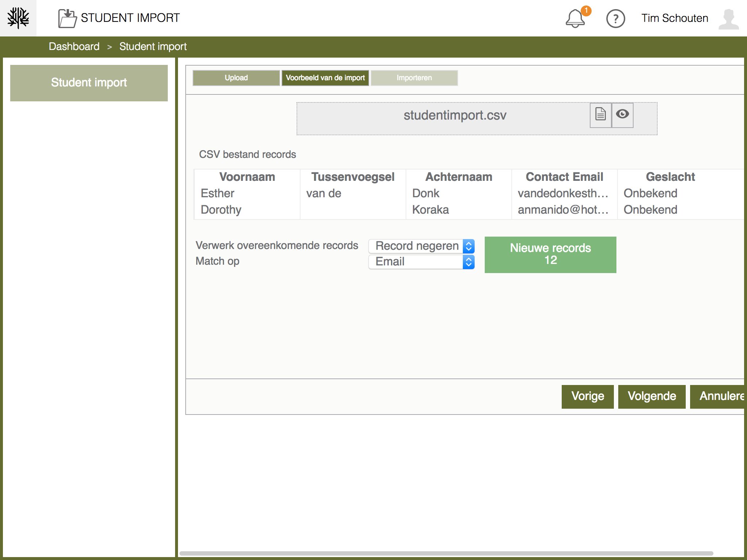Click Student import sidebar item

89,83
